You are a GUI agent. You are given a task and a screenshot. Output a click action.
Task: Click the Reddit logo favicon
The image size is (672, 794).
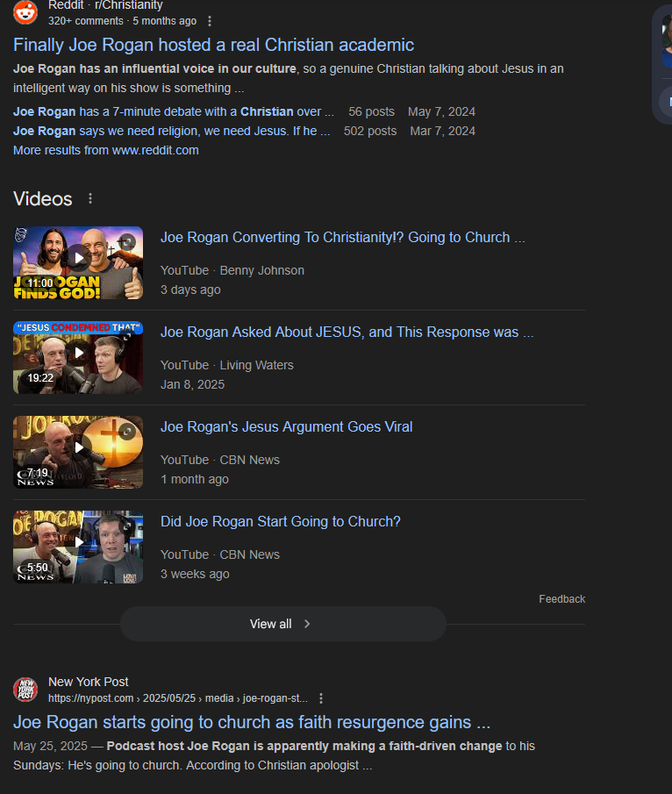point(25,11)
